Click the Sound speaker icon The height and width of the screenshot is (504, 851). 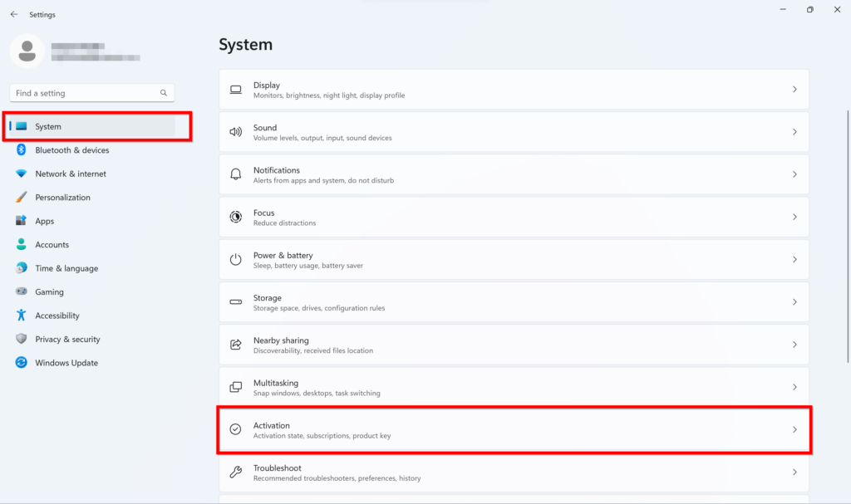pyautogui.click(x=236, y=132)
